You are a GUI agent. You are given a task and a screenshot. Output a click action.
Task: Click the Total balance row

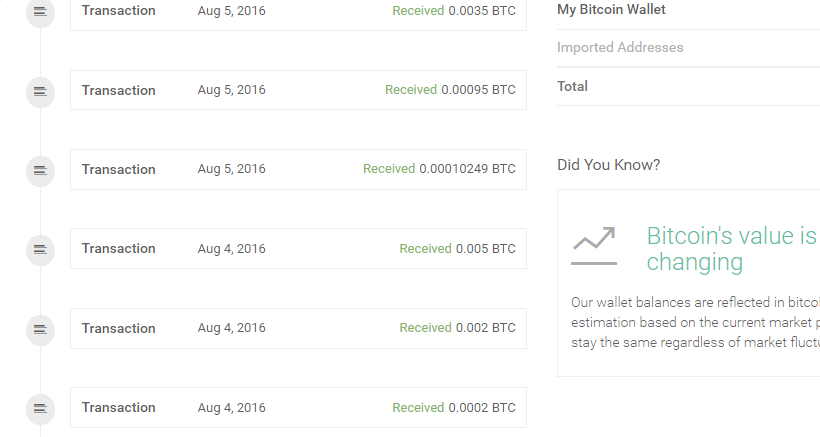[573, 87]
